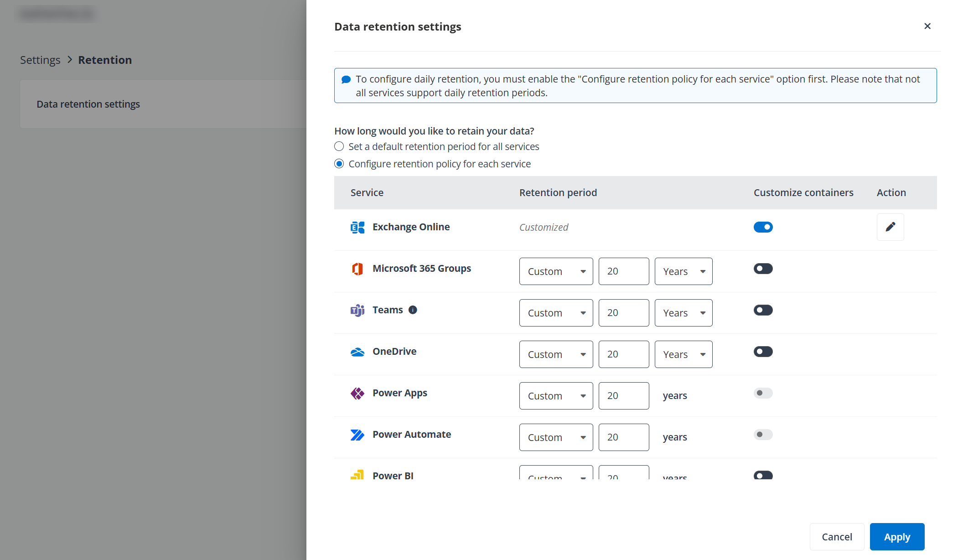This screenshot has width=958, height=560.
Task: Click the Teams service icon
Action: [x=357, y=310]
